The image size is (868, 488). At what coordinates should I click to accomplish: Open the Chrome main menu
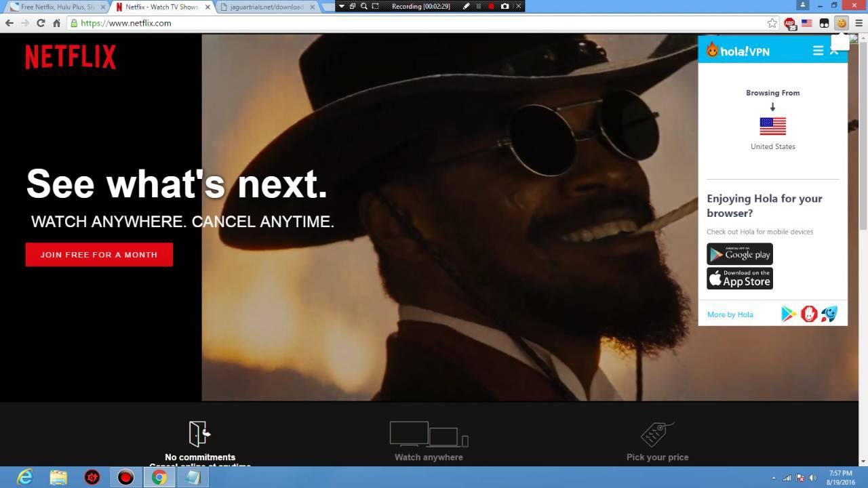pyautogui.click(x=859, y=23)
